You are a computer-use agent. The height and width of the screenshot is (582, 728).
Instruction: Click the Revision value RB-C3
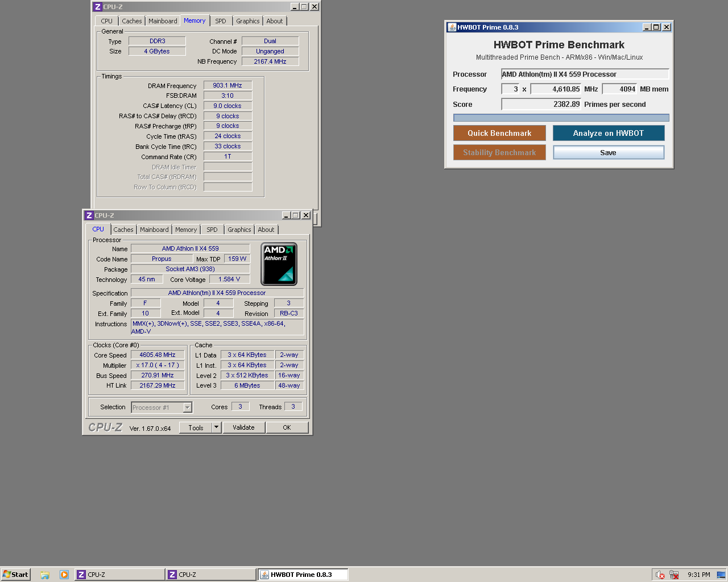point(289,313)
